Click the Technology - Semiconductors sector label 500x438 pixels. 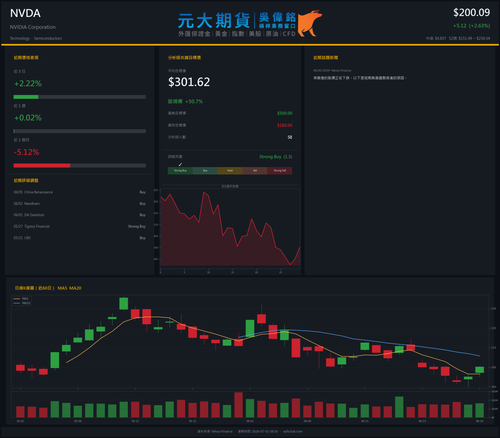[36, 38]
